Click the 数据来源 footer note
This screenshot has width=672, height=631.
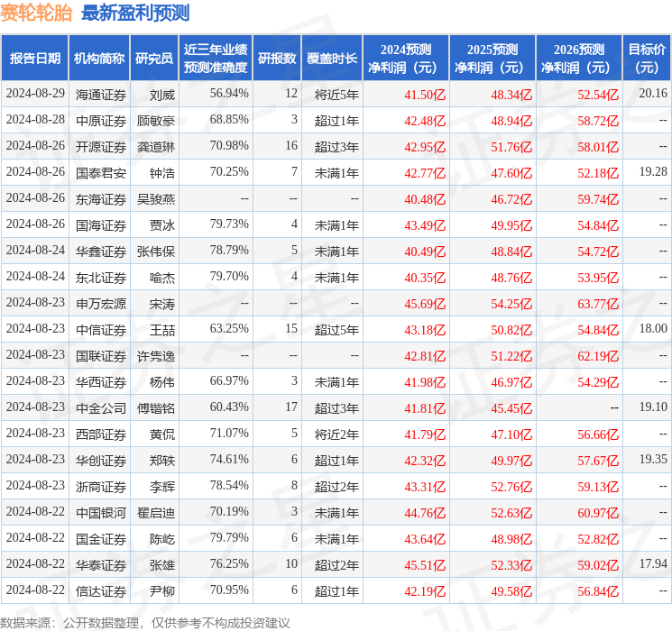[x=145, y=623]
